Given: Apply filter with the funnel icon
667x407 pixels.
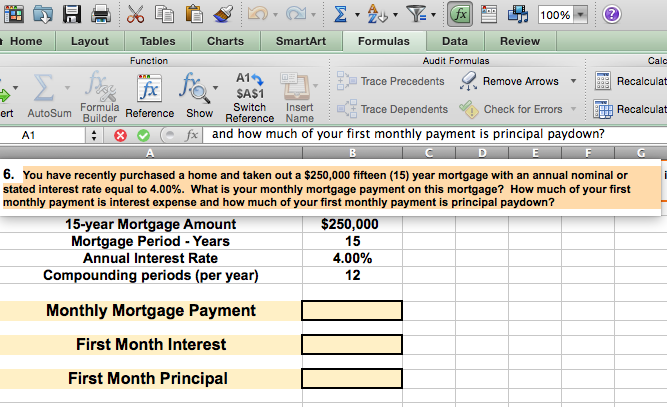Looking at the screenshot, I should 416,14.
